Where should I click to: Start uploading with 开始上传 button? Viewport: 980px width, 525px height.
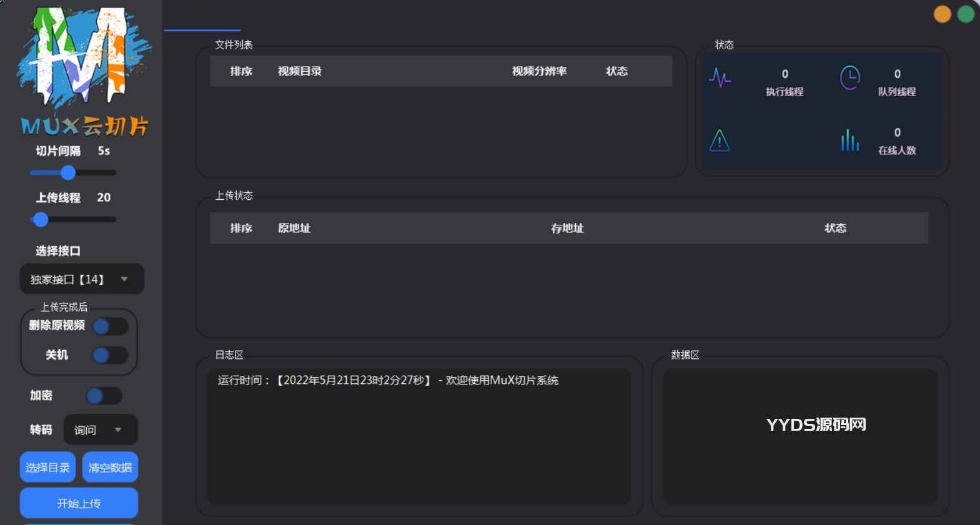tap(79, 503)
